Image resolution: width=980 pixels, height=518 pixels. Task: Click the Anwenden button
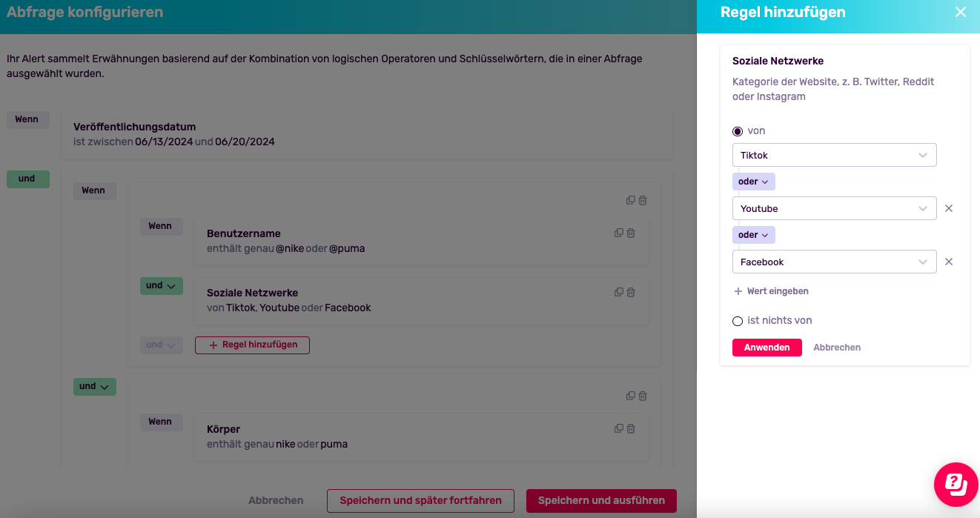767,348
